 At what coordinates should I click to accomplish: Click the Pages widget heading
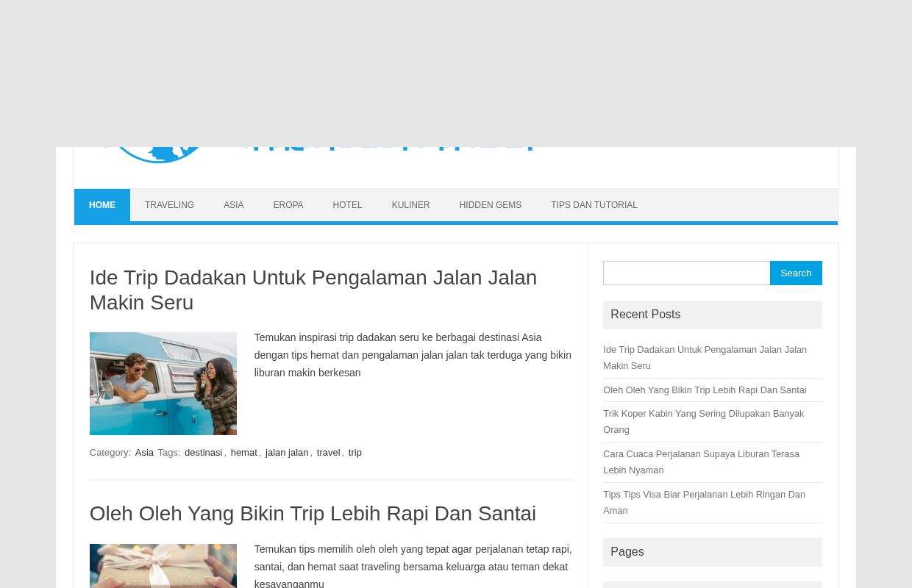pyautogui.click(x=713, y=552)
